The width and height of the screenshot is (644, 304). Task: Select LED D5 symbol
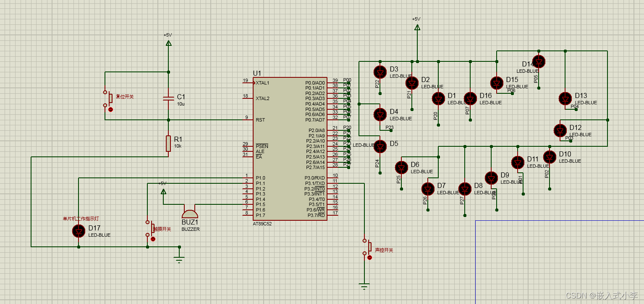(380, 146)
